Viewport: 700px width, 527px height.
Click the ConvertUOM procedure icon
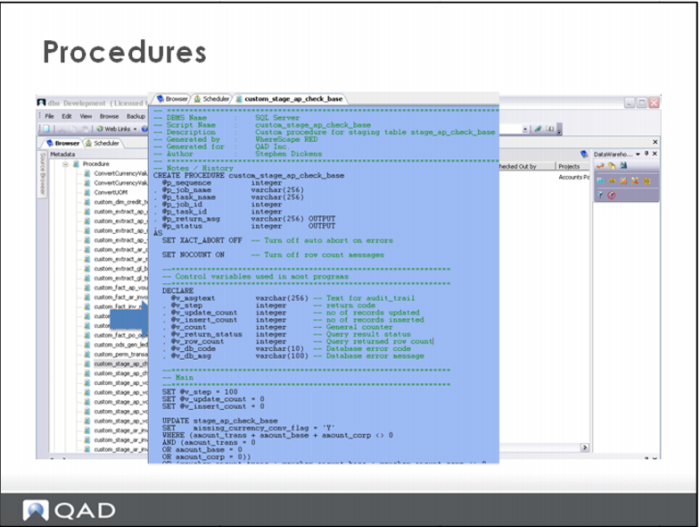(x=88, y=192)
